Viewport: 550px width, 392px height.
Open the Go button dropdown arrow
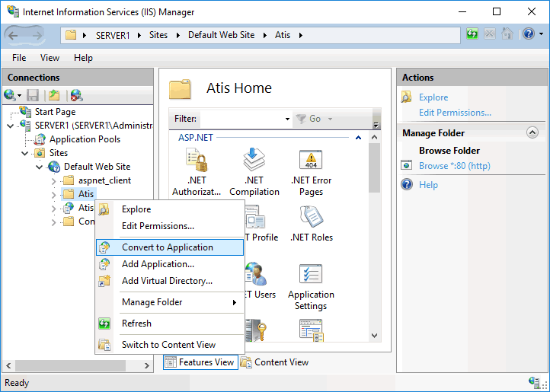[330, 119]
